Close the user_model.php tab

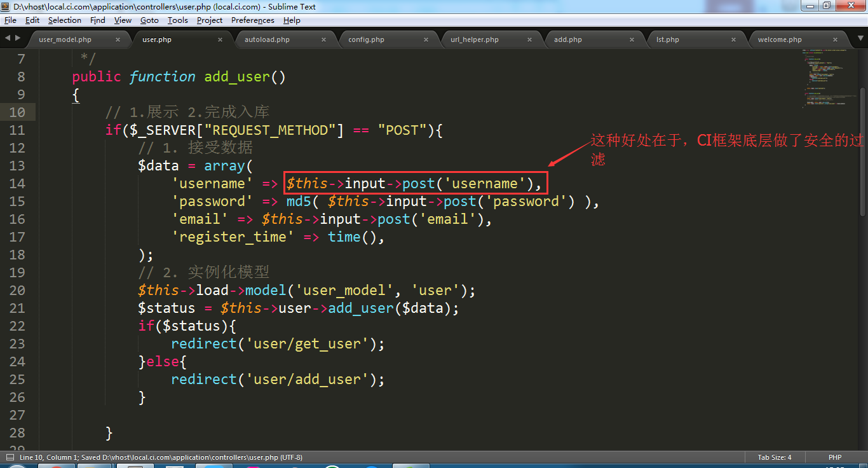[x=118, y=39]
